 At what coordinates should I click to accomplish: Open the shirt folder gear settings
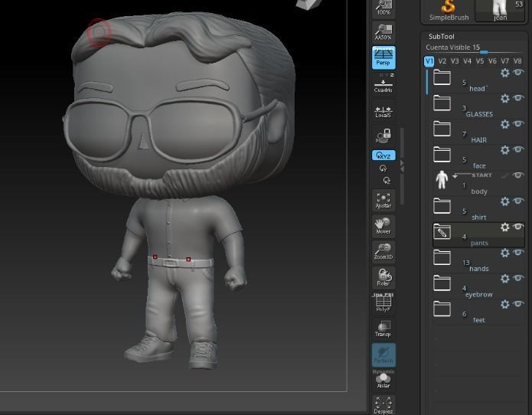click(x=505, y=201)
